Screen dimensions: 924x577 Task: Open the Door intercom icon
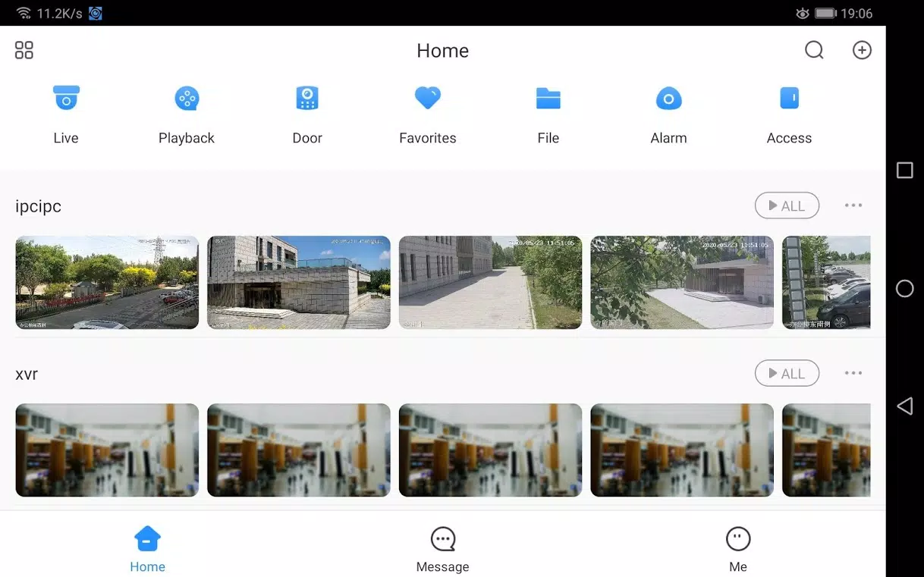click(307, 99)
